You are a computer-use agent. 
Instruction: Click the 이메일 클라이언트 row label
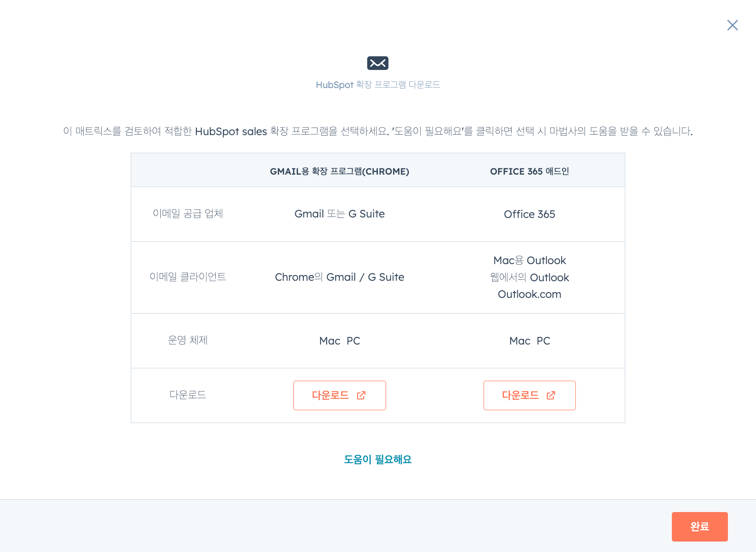pos(188,277)
